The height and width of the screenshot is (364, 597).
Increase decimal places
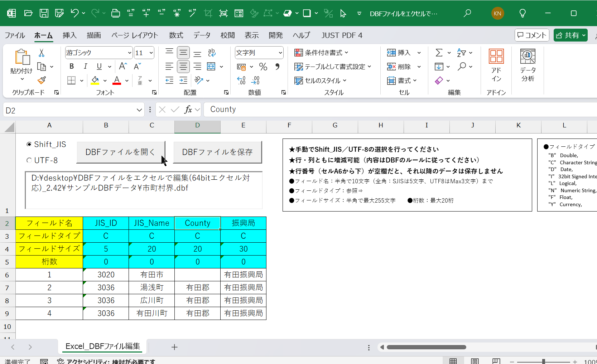tap(241, 80)
